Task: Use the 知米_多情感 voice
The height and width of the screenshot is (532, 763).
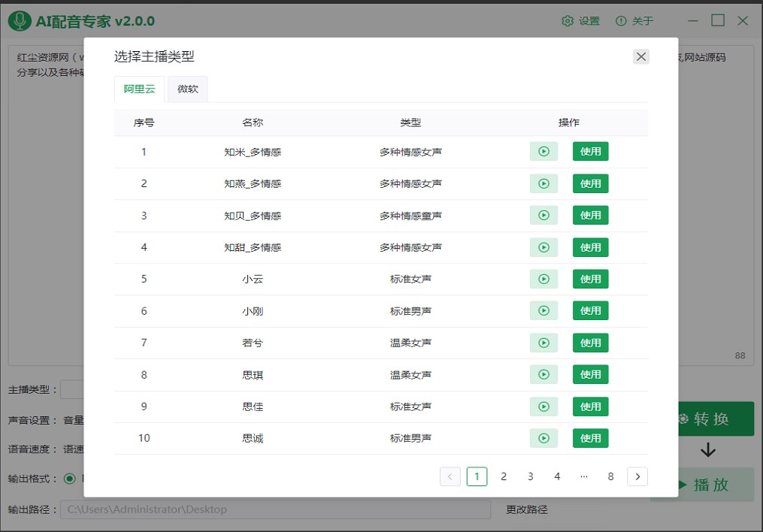Action: [x=590, y=152]
